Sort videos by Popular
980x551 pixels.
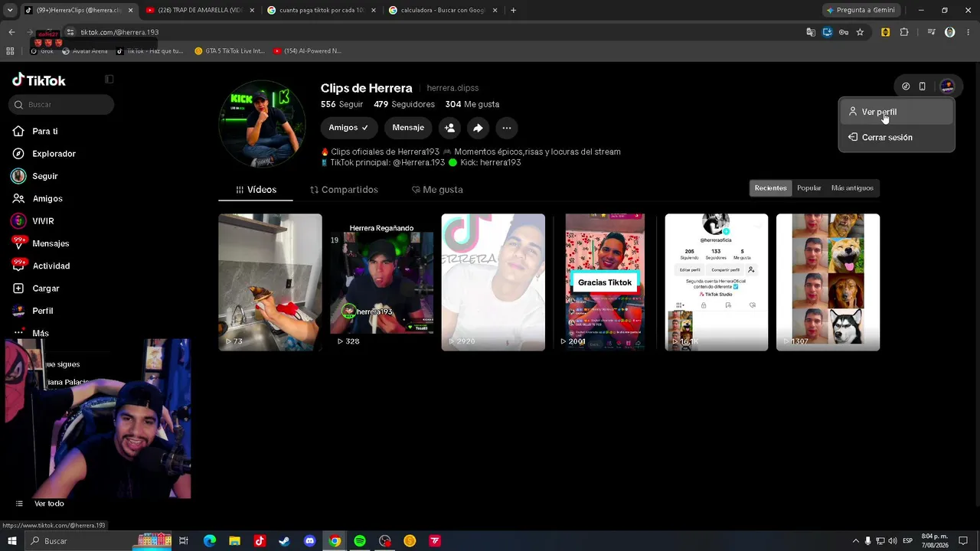pyautogui.click(x=808, y=188)
